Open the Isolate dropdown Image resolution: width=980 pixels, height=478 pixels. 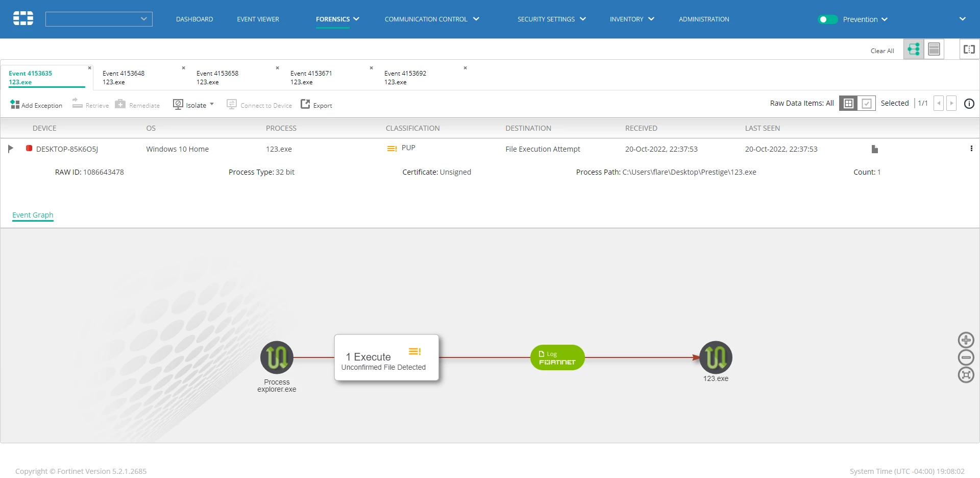click(193, 104)
